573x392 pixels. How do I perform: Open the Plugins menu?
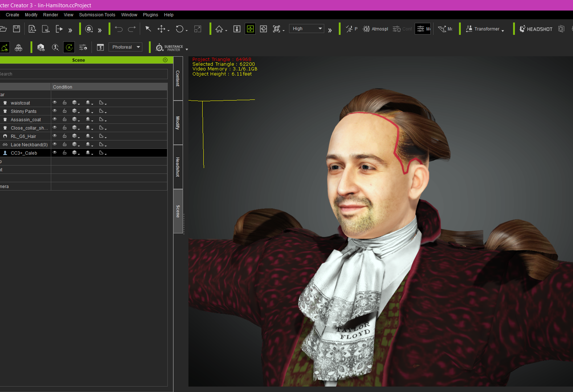coord(150,15)
